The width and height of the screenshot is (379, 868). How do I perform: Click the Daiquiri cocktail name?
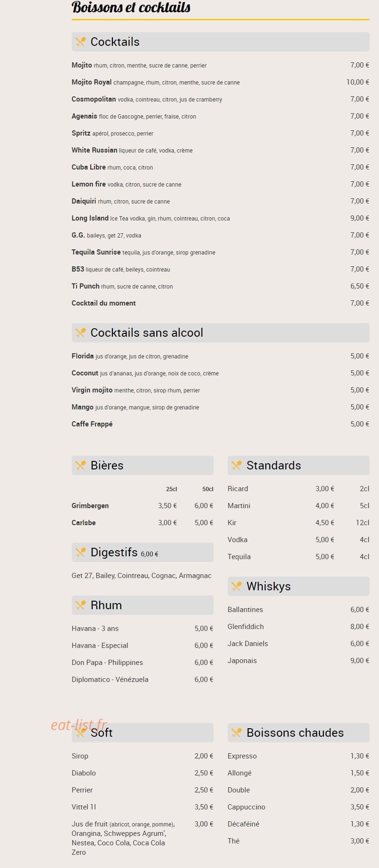coord(84,201)
